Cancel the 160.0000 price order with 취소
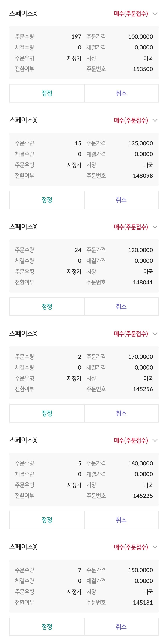Screen dimensions: 168x644 [121, 520]
